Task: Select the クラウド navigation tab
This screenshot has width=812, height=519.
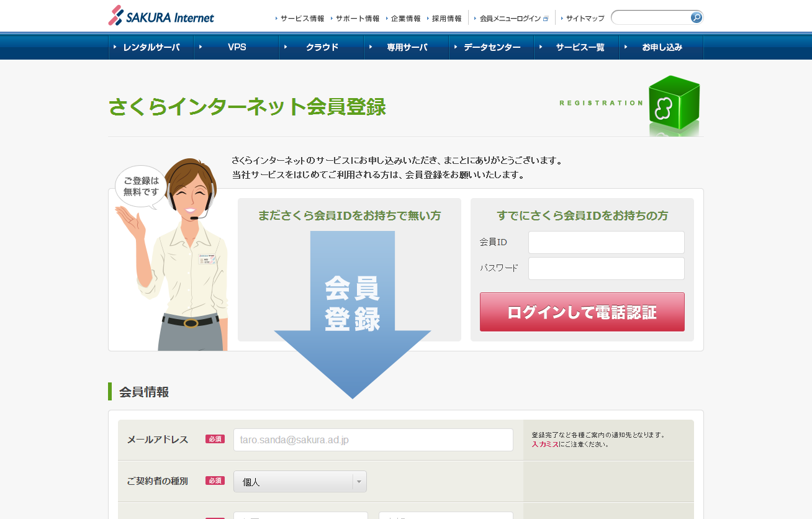Action: point(322,47)
